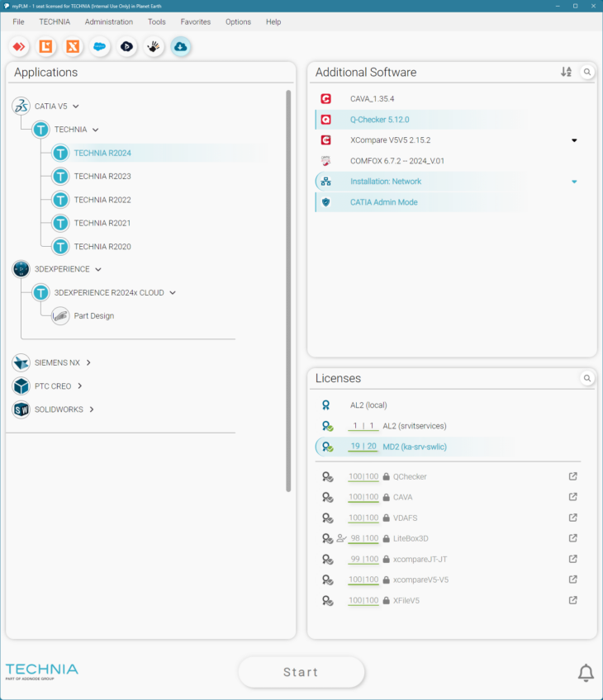The image size is (603, 700).
Task: Click the Part Design icon
Action: (60, 316)
